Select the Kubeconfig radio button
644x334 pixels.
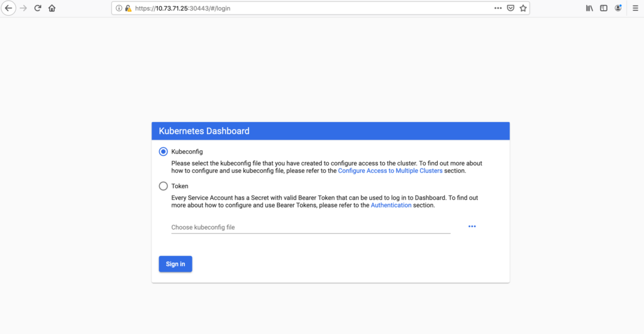click(x=164, y=152)
